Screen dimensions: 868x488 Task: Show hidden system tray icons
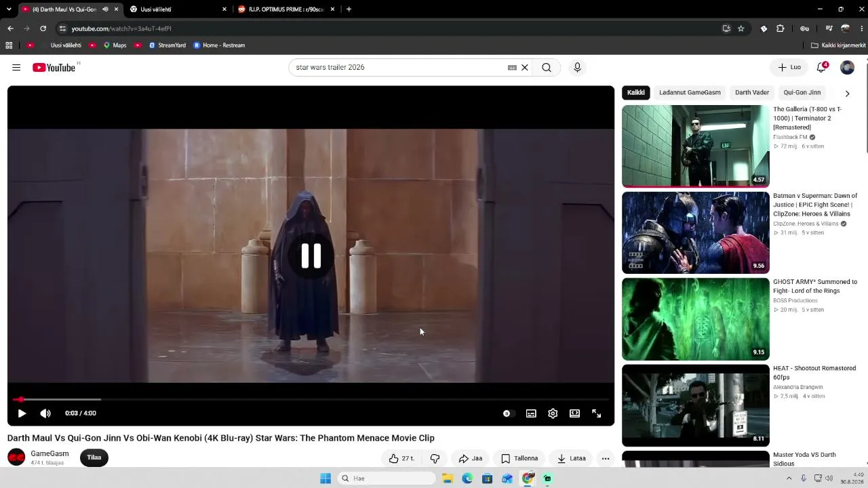pyautogui.click(x=789, y=479)
